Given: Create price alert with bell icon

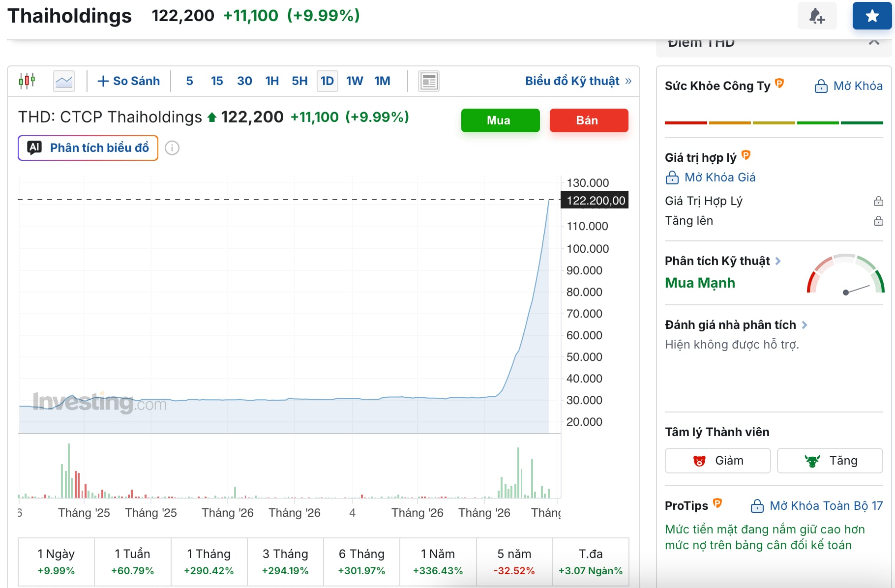Looking at the screenshot, I should (x=817, y=16).
